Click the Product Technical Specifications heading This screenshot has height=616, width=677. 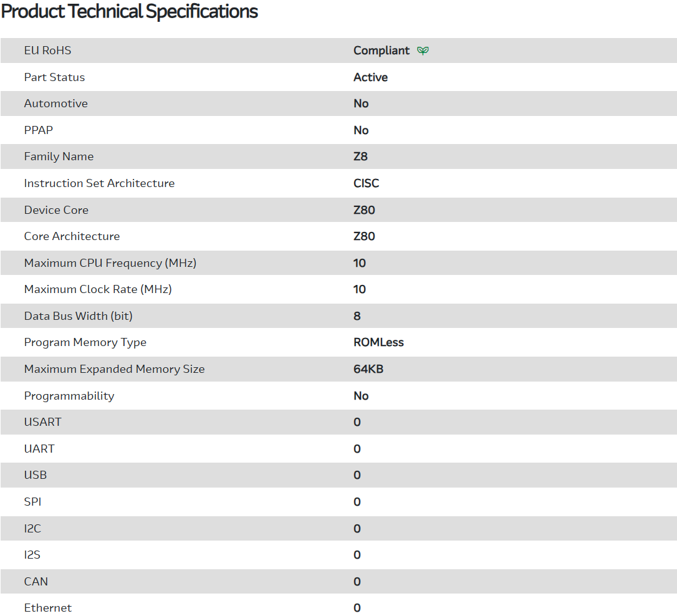click(130, 12)
